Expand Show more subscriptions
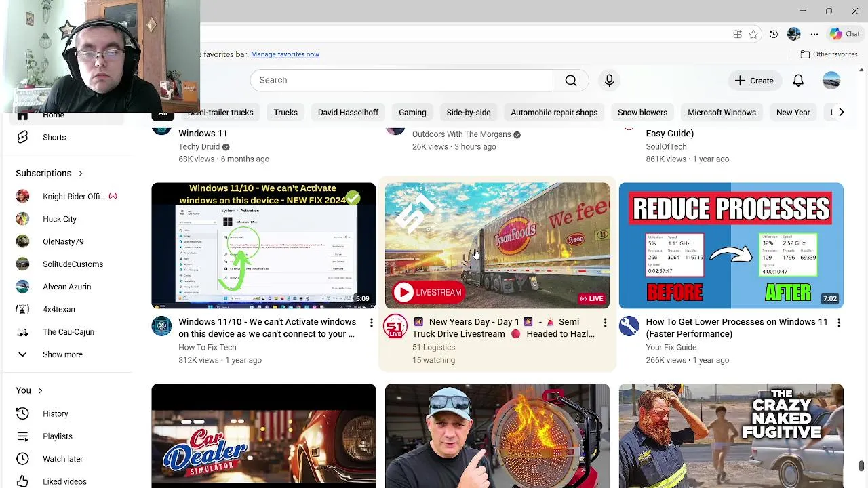The image size is (868, 488). pos(68,354)
